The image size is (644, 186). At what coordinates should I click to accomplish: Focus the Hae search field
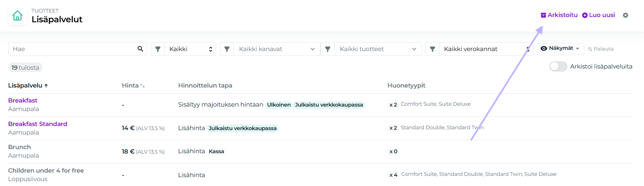point(73,49)
